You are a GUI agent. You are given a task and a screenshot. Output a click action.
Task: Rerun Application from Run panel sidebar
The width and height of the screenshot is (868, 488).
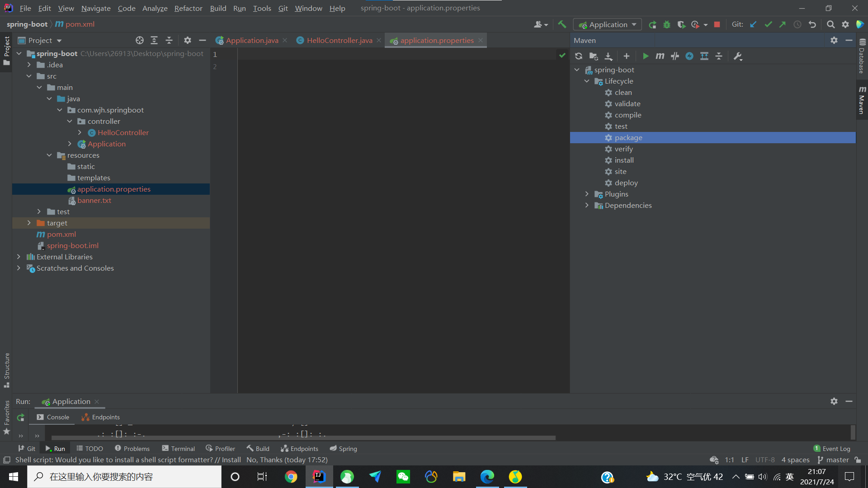[20, 418]
